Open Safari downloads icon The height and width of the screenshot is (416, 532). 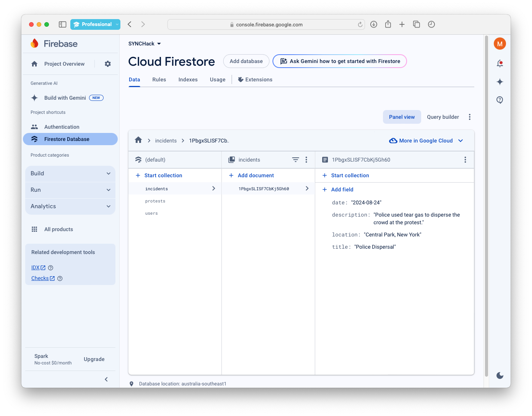(374, 24)
